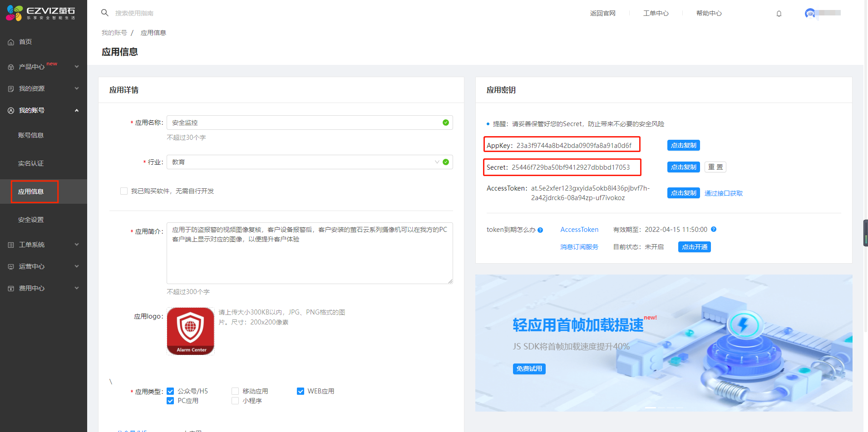
Task: Expand 费用中心 sidebar chevron
Action: [77, 288]
